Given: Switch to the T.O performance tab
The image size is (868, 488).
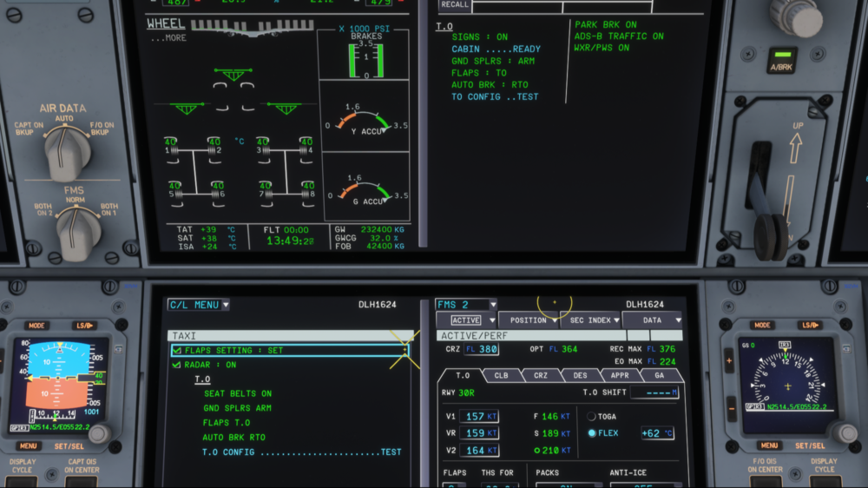Looking at the screenshot, I should (x=463, y=376).
